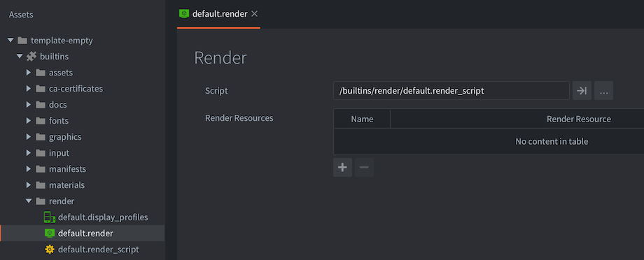
Task: Click the Render Resources label
Action: (x=239, y=118)
